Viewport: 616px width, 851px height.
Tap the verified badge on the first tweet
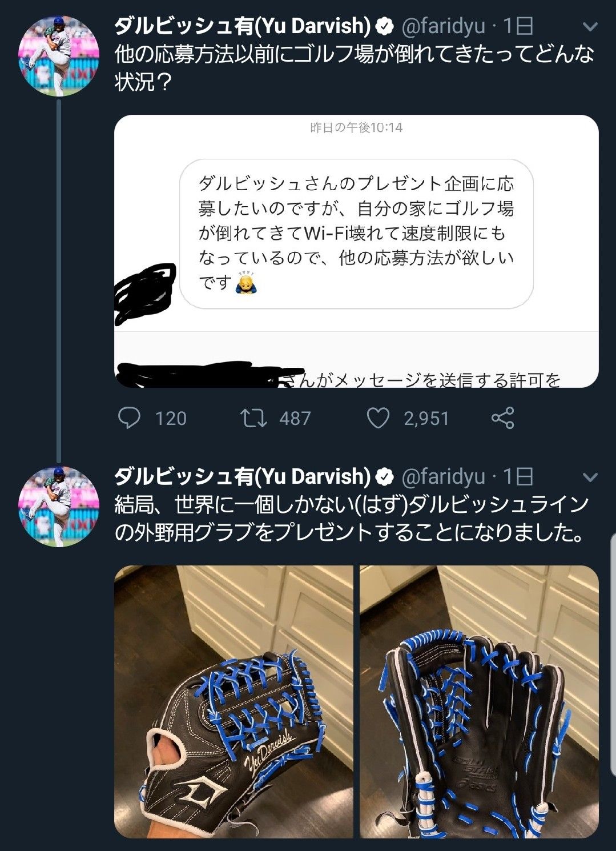coord(385,26)
